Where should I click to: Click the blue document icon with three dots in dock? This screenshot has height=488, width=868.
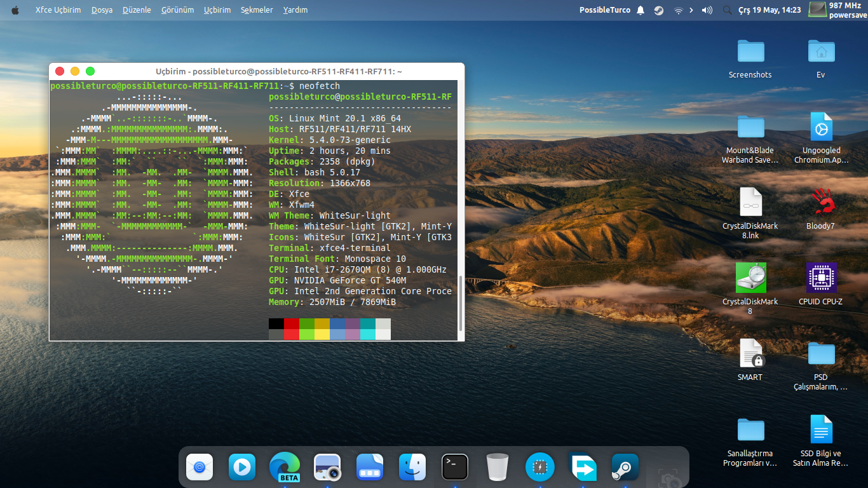click(x=370, y=467)
